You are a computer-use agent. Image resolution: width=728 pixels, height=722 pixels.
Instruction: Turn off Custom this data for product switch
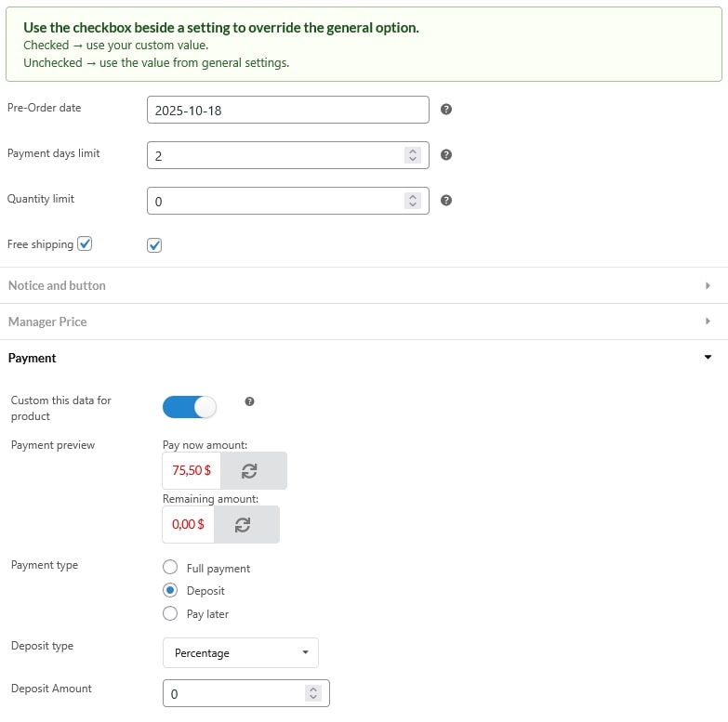[x=189, y=407]
